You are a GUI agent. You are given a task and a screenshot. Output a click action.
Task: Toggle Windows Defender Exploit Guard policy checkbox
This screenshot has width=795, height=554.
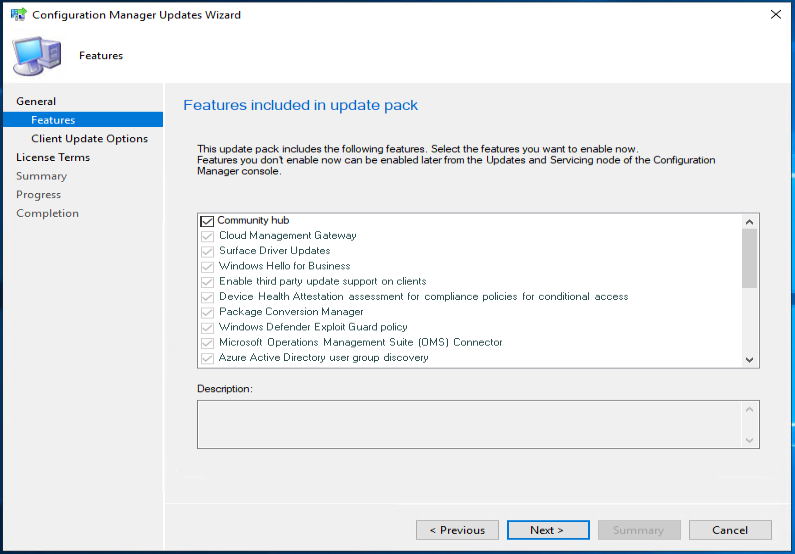207,327
